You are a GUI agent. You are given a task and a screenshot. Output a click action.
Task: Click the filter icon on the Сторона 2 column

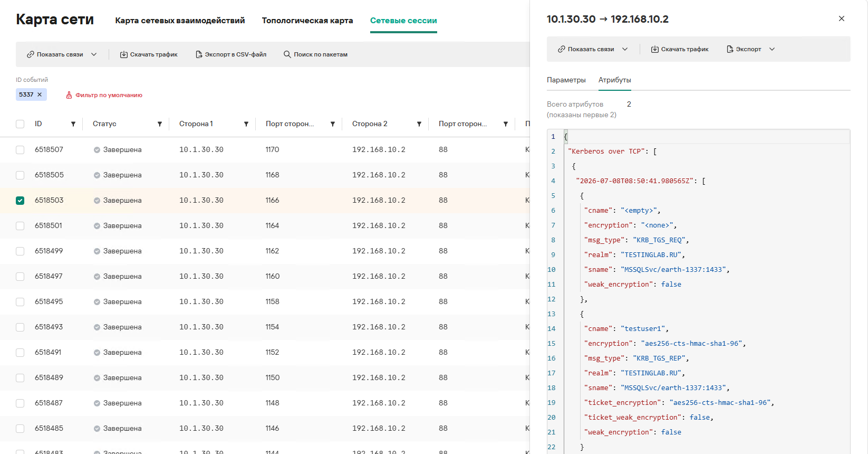point(419,124)
